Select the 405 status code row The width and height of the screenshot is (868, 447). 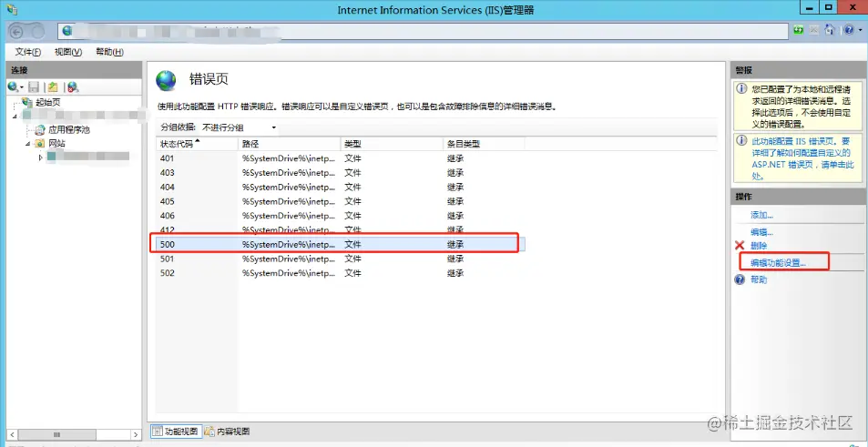coord(341,201)
